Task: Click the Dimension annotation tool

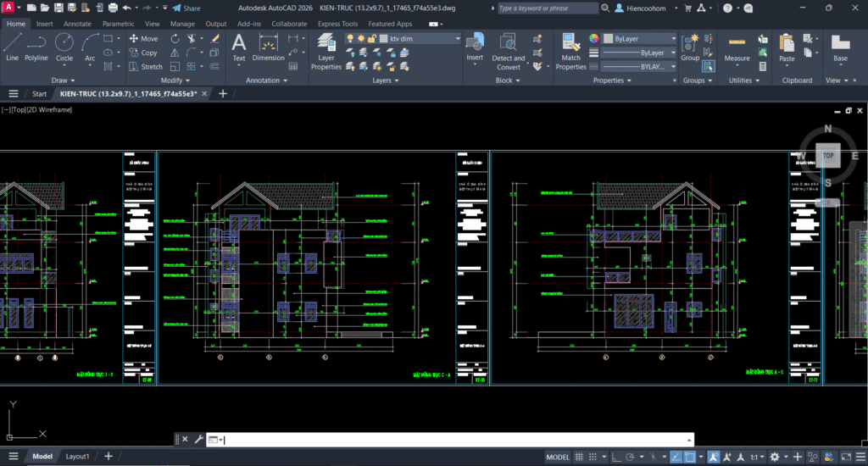Action: (268, 47)
